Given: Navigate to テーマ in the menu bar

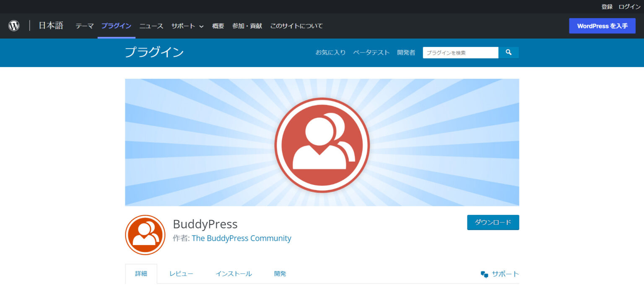Looking at the screenshot, I should point(84,26).
